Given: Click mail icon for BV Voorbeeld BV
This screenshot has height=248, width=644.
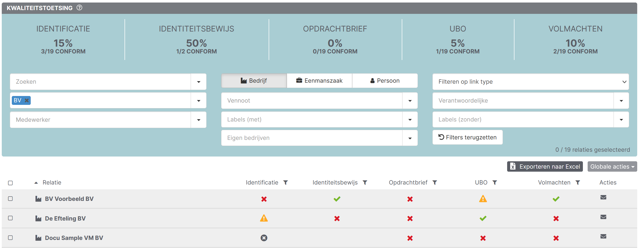Looking at the screenshot, I should pyautogui.click(x=603, y=197).
